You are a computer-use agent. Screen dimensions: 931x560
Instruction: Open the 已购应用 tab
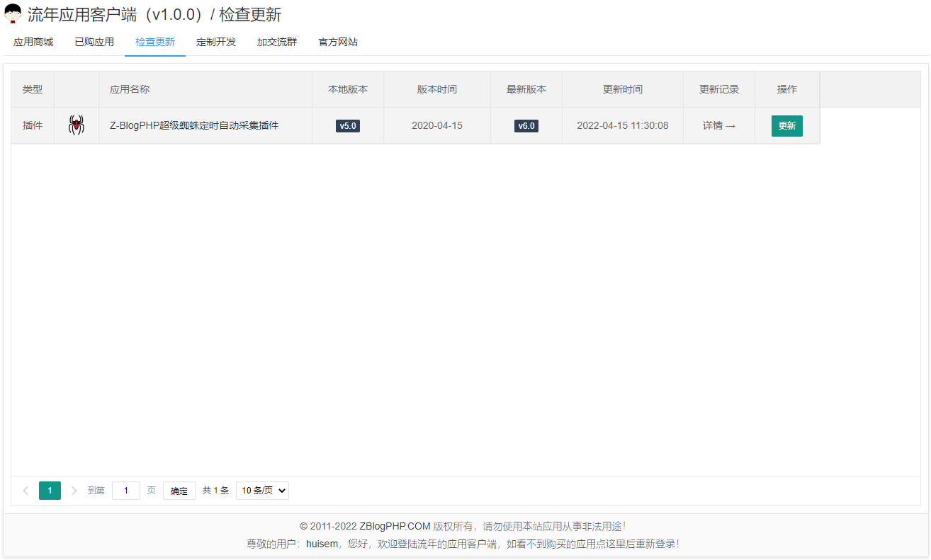94,42
